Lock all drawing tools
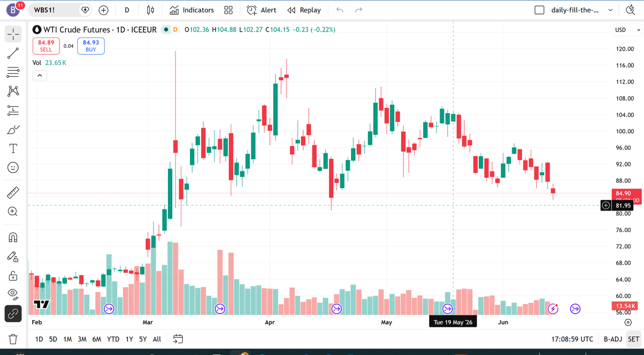Viewport: 644px width, 355px height. [13, 276]
